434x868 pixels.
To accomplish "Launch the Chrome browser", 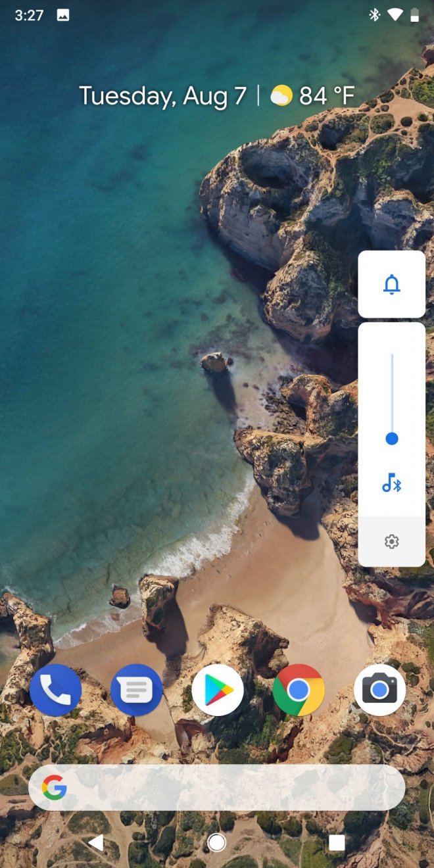I will click(x=299, y=690).
